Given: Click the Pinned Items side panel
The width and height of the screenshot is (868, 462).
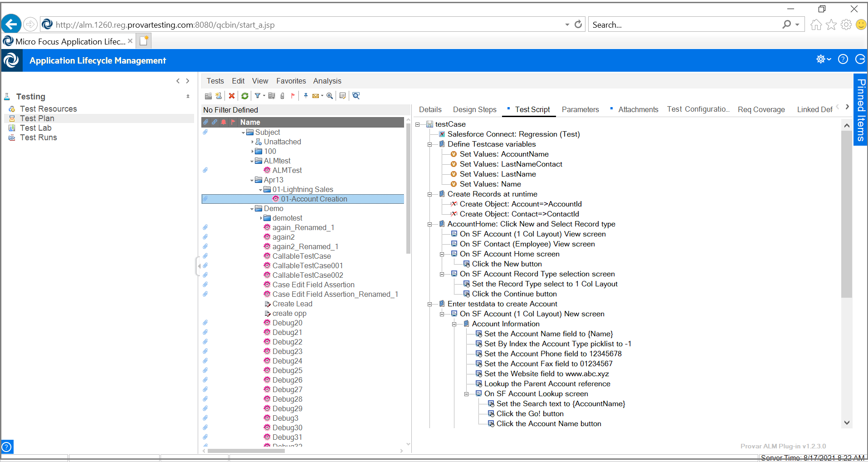Looking at the screenshot, I should click(x=860, y=109).
